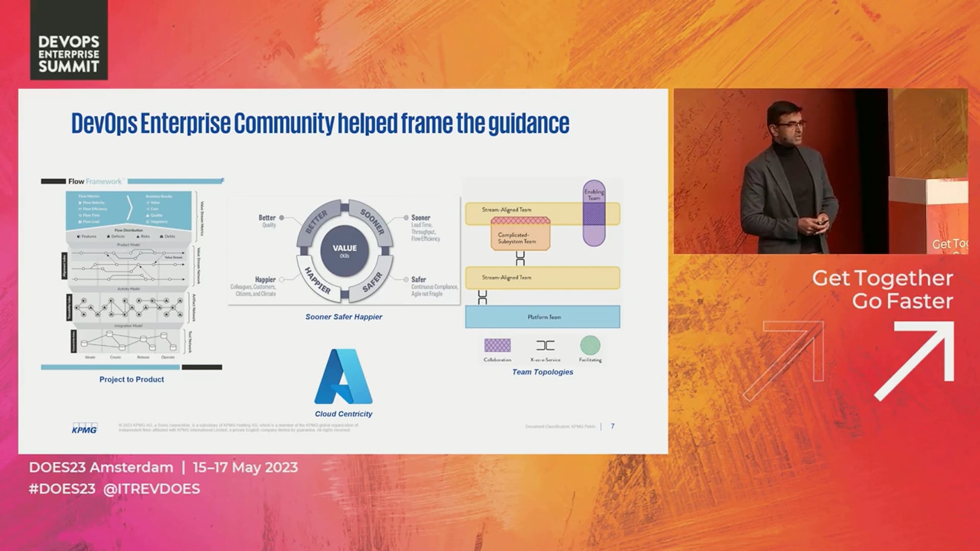980x551 pixels.
Task: Click the Azure Cloud Centricity logo
Action: click(344, 377)
